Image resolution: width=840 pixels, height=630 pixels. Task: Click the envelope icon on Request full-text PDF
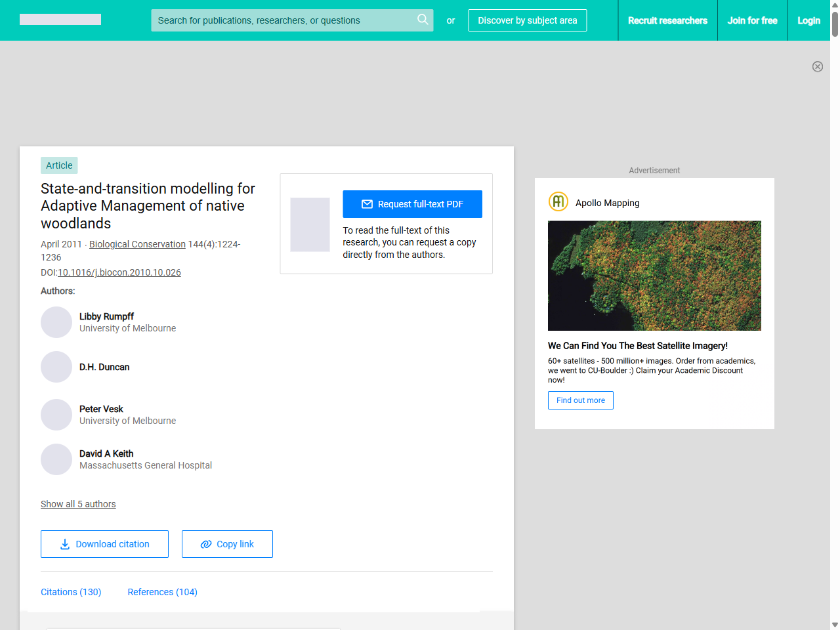coord(367,204)
